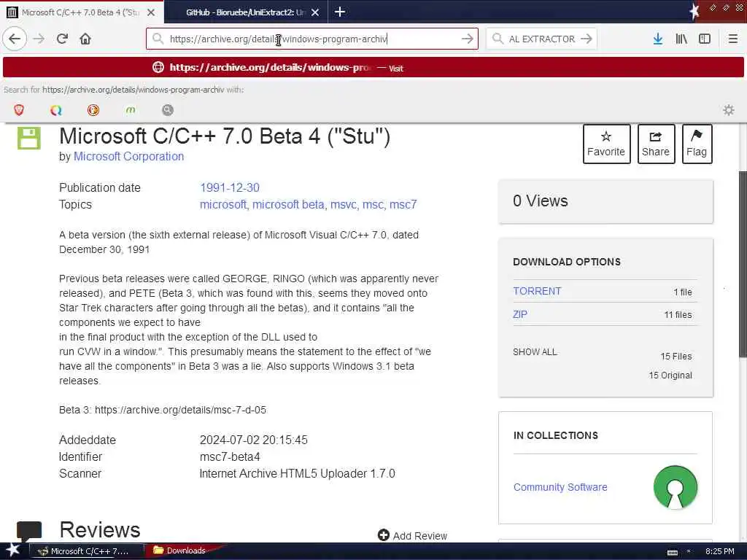Search with the gray magnifier engine icon
Screen dimensions: 747x560
point(168,110)
